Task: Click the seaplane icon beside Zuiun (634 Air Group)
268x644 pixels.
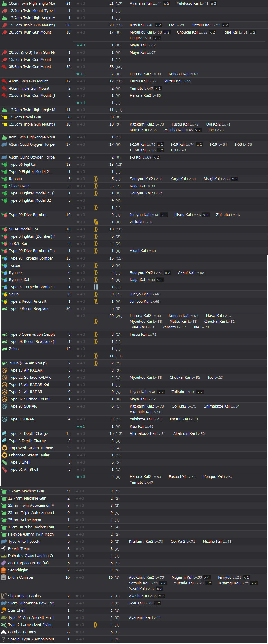Action: tap(4, 363)
